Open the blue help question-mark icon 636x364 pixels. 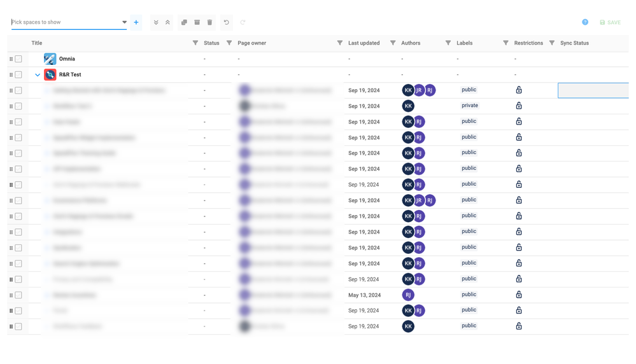[x=585, y=22]
